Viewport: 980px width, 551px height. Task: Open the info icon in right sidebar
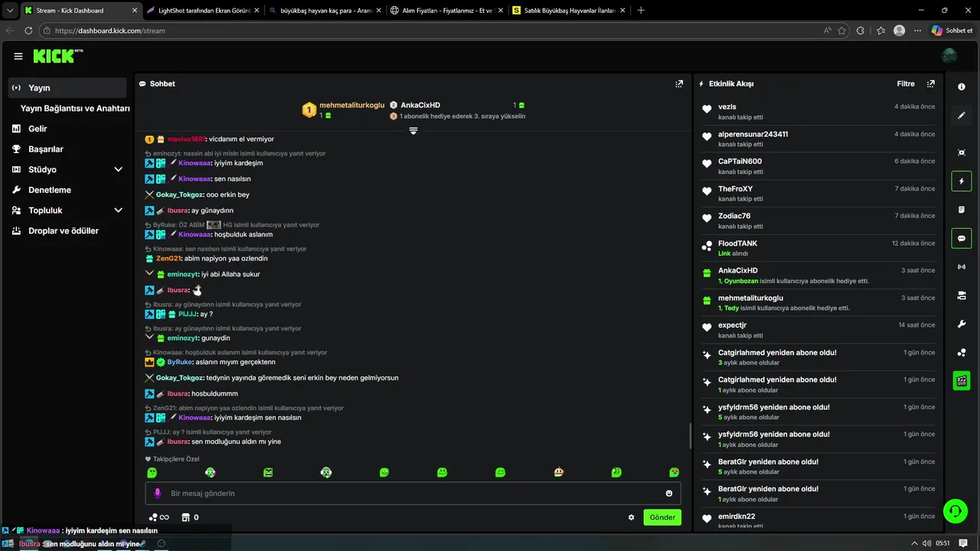962,86
